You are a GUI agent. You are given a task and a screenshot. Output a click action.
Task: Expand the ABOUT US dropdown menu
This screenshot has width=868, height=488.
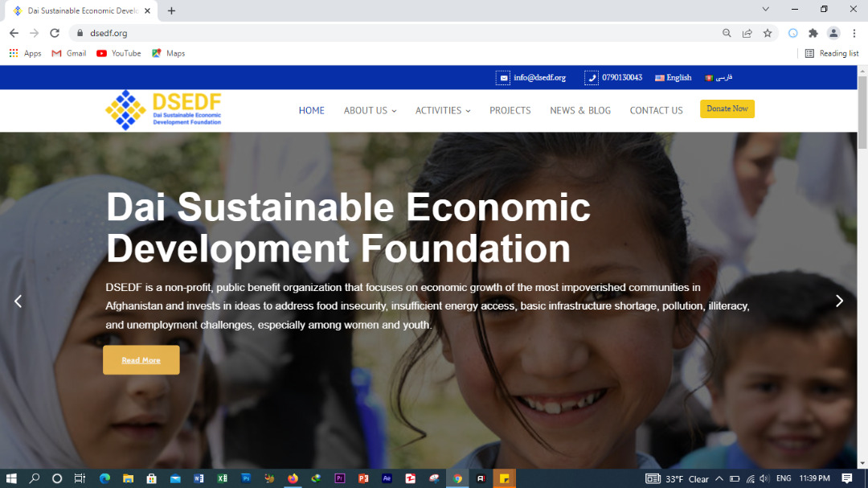tap(370, 110)
